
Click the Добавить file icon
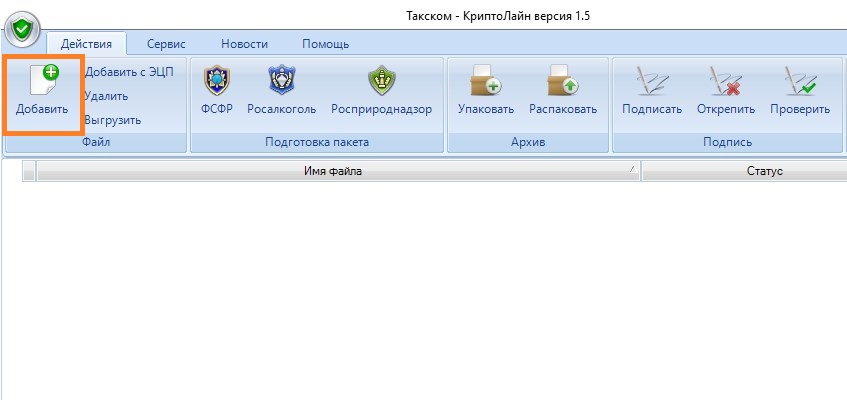tap(44, 80)
